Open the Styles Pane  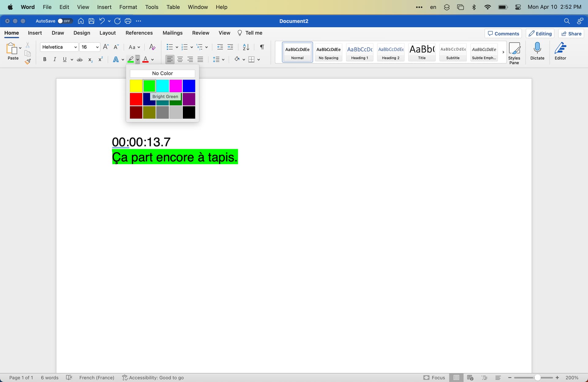514,53
